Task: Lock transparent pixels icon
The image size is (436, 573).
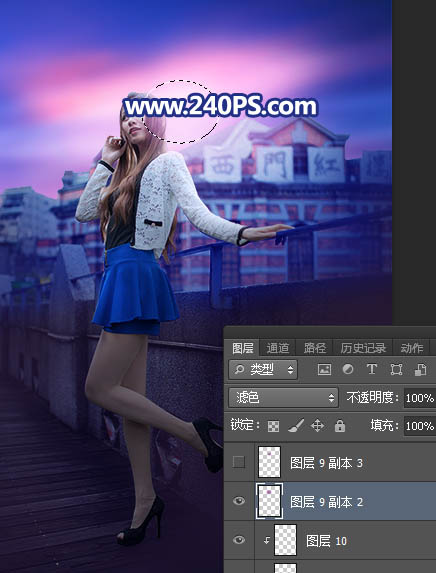Action: point(273,426)
